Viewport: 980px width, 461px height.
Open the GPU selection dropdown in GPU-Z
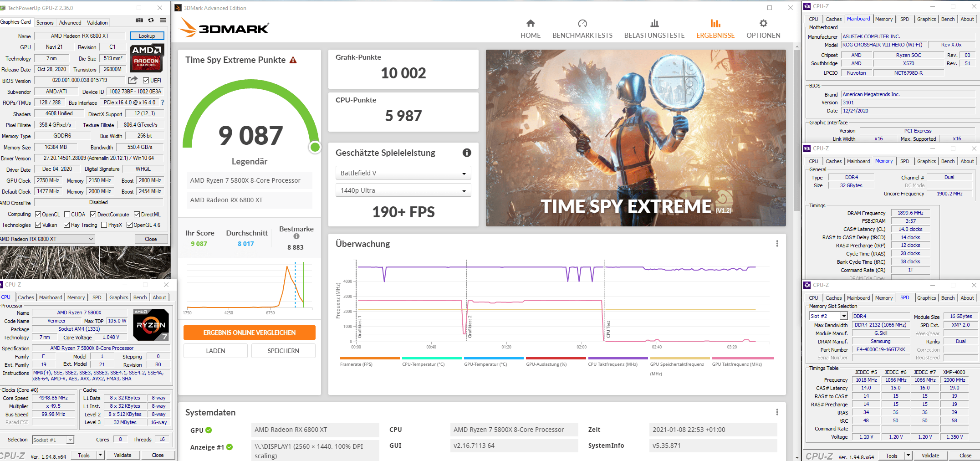pos(47,239)
